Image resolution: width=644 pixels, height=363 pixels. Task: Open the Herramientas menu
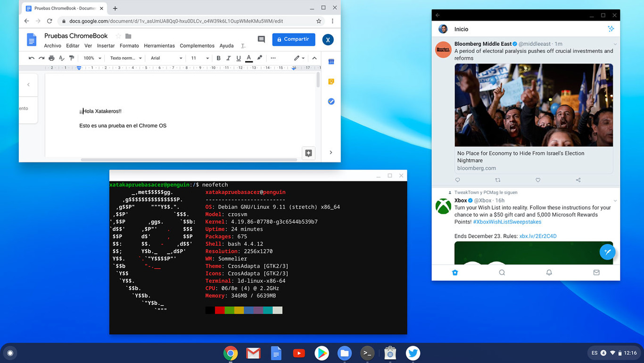click(x=159, y=45)
